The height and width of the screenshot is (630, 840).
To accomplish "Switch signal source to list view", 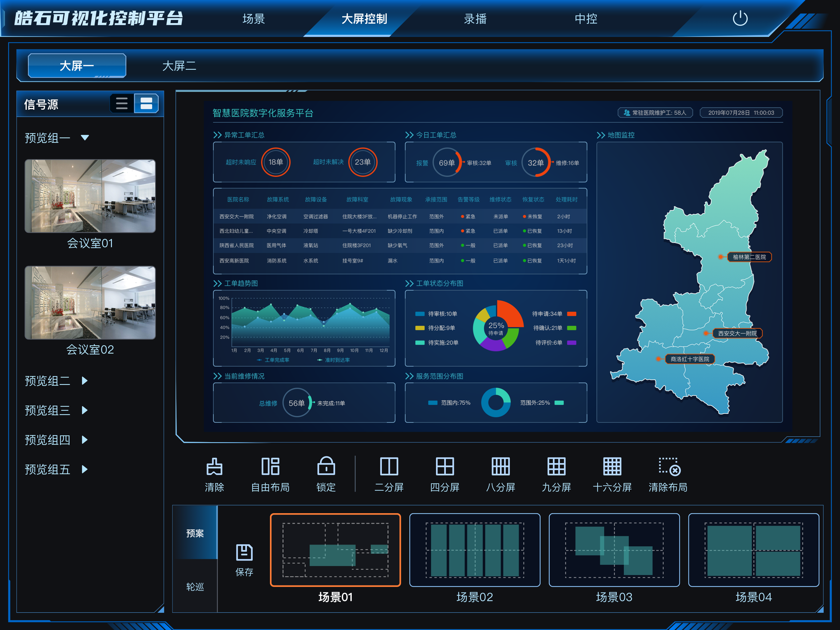I will tap(122, 103).
